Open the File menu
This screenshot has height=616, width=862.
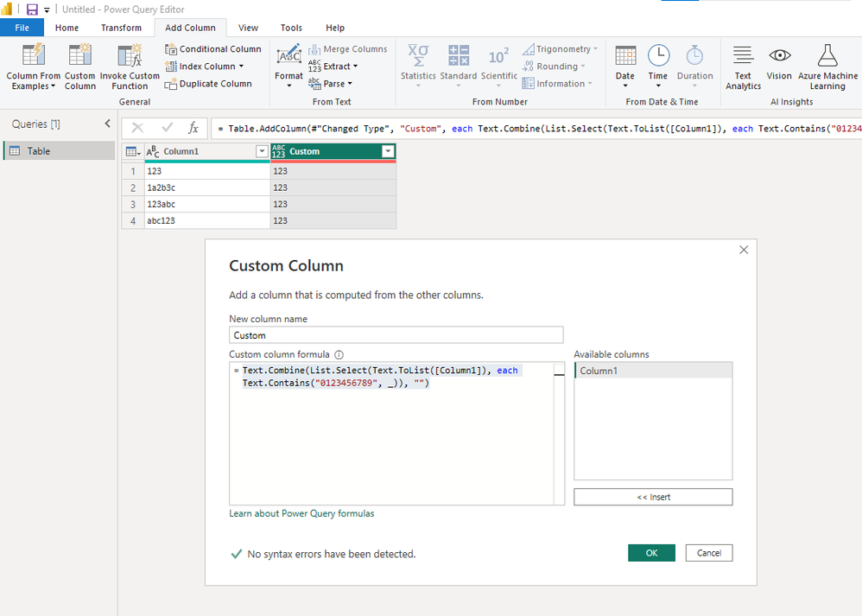(22, 28)
